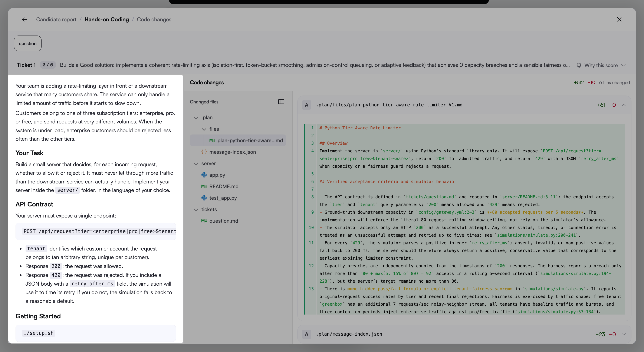Screen dimensions: 644x352
Task: Click diff line number 13
Action: pyautogui.click(x=311, y=289)
